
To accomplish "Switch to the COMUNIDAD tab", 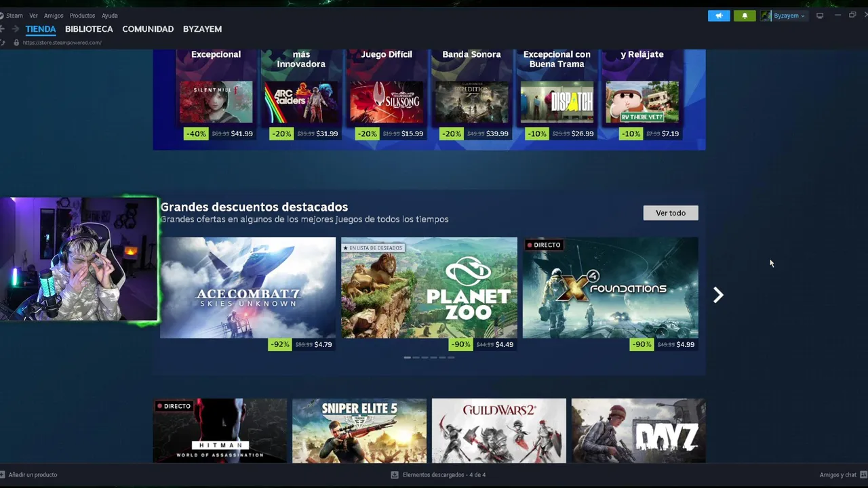I will (x=148, y=29).
